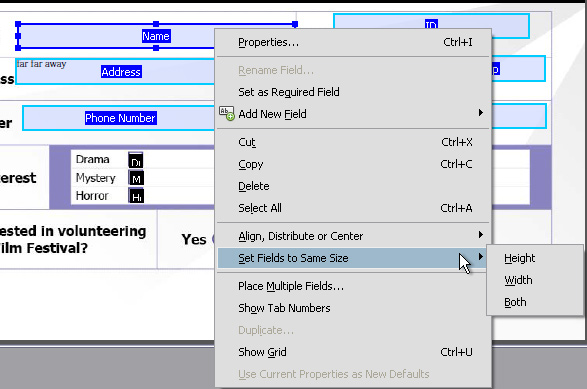The image size is (587, 389).
Task: Choose Height in the size submenu
Action: point(520,258)
